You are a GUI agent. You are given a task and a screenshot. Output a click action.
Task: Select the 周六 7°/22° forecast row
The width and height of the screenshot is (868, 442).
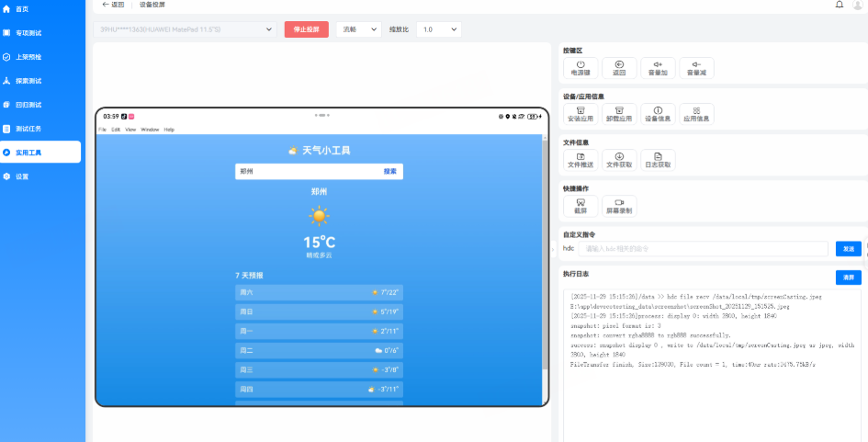click(319, 292)
